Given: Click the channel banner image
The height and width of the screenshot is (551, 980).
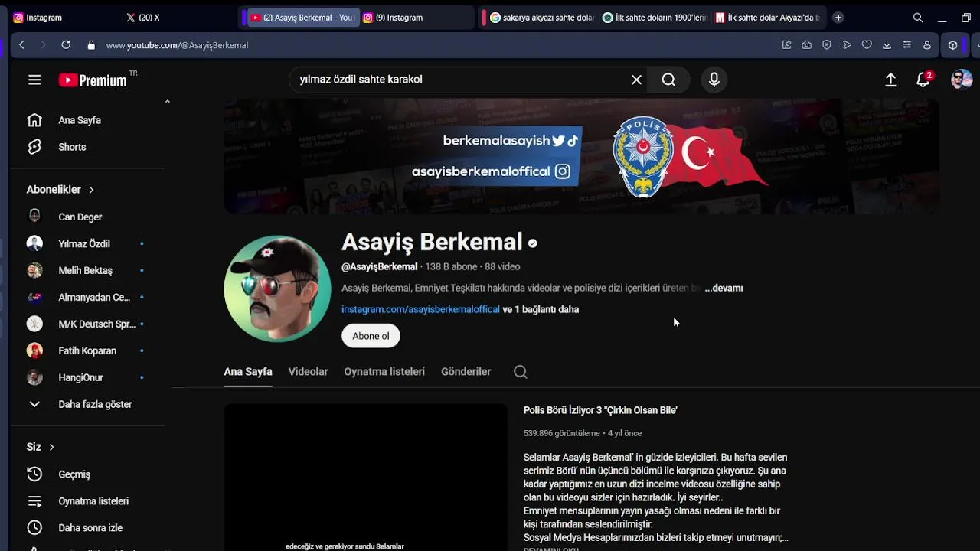Looking at the screenshot, I should coord(581,156).
